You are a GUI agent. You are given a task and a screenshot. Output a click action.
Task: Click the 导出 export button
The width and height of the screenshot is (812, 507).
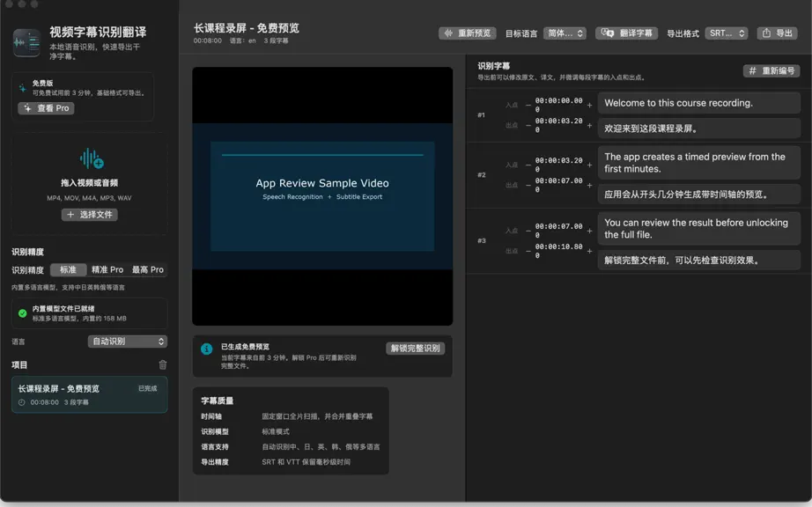pos(777,33)
